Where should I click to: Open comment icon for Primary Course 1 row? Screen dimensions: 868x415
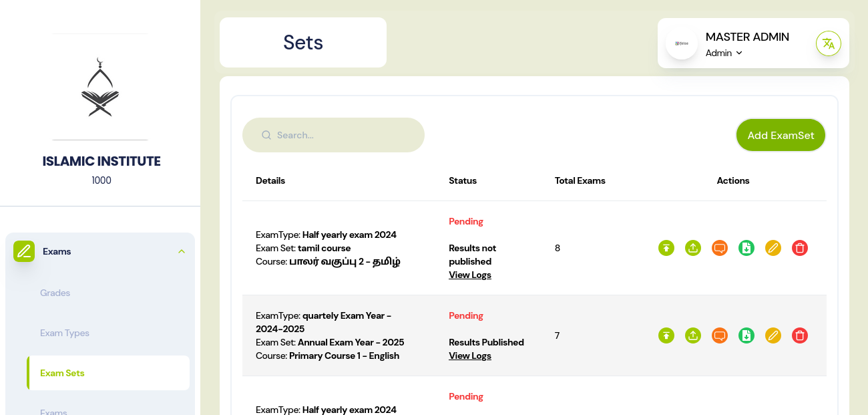click(720, 335)
